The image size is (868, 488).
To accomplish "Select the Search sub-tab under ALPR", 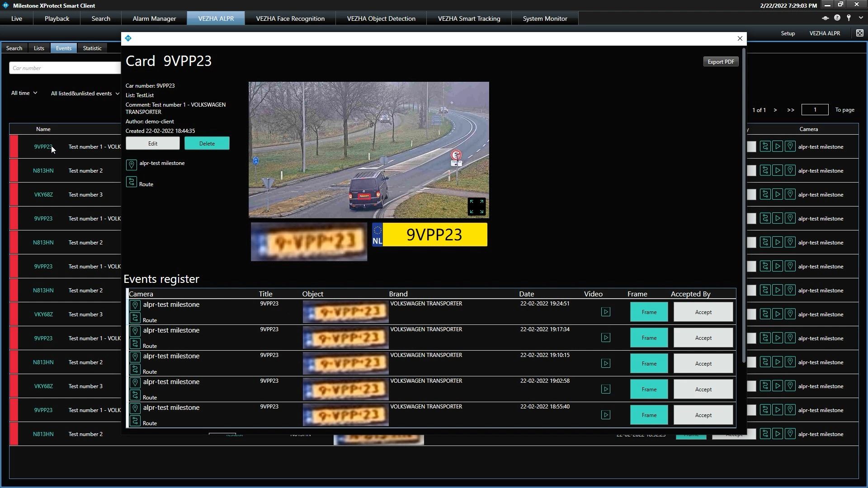I will coord(14,48).
